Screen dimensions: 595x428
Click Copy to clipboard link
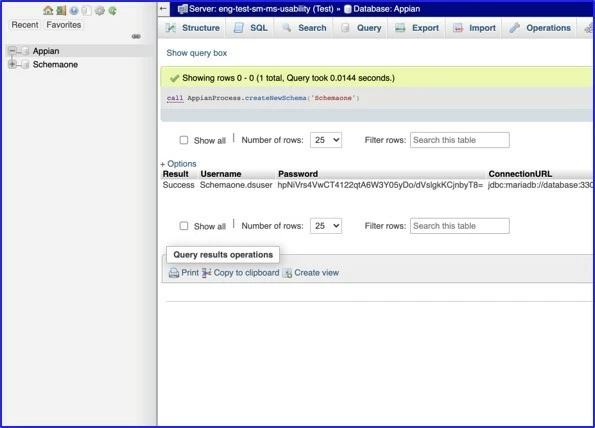pyautogui.click(x=246, y=273)
